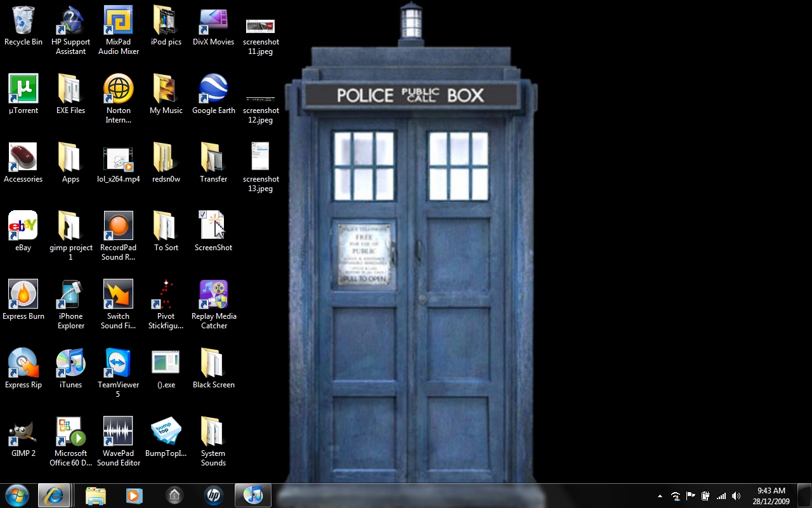Select the Apps folder

pos(70,157)
